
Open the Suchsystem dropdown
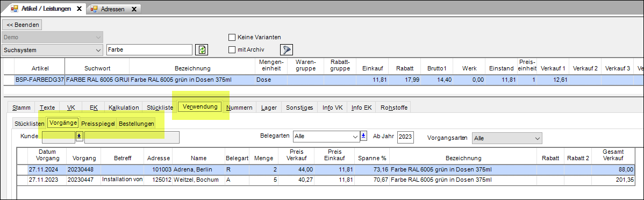click(x=53, y=49)
